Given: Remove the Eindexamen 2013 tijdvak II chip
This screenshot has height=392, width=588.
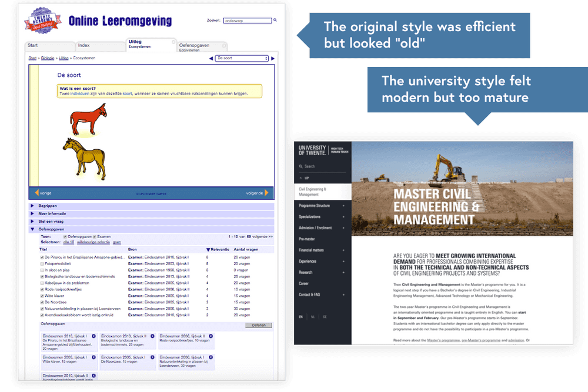Looking at the screenshot, I should 152,336.
